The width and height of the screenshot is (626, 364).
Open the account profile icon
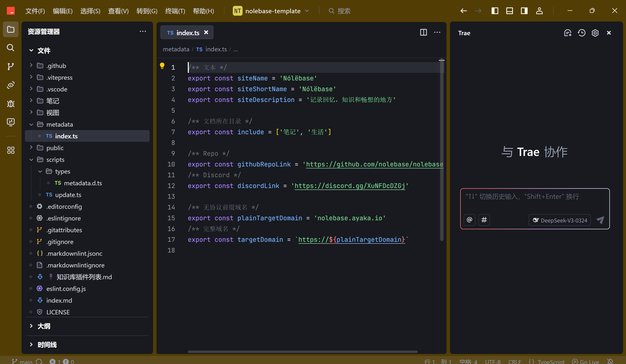point(539,11)
